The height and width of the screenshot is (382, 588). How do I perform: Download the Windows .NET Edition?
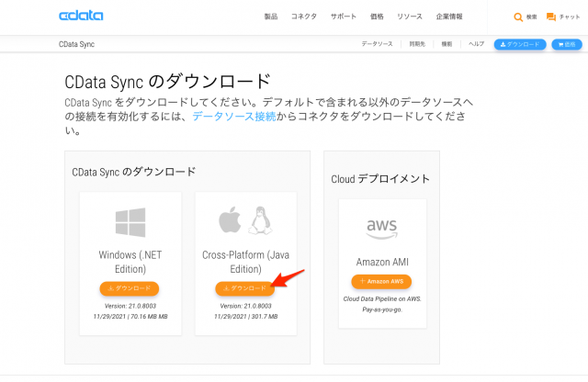pos(130,288)
